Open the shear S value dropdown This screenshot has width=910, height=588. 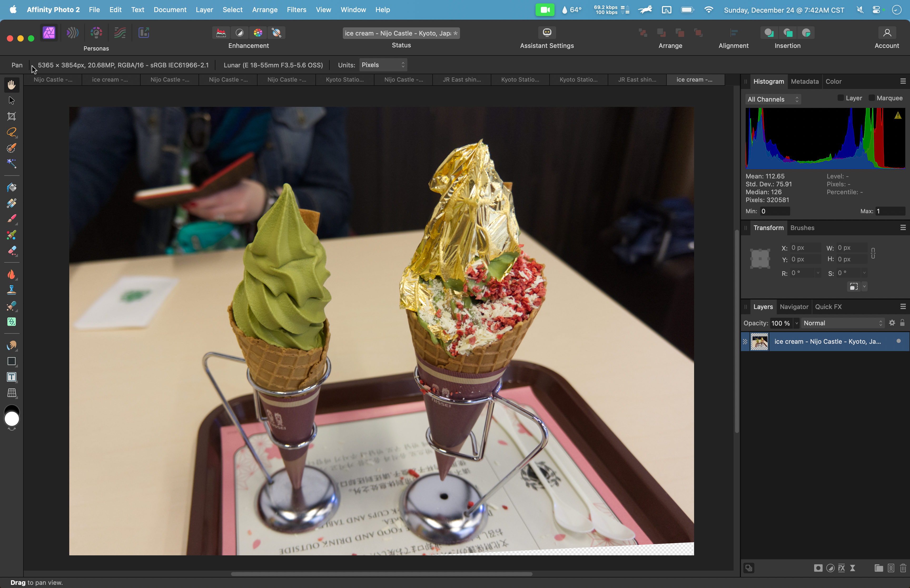pyautogui.click(x=864, y=273)
